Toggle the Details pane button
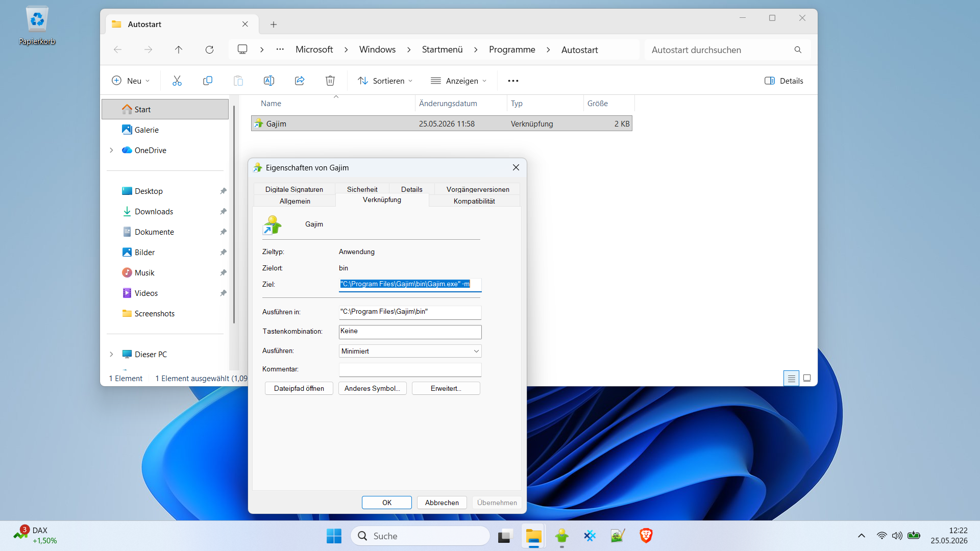 784,81
